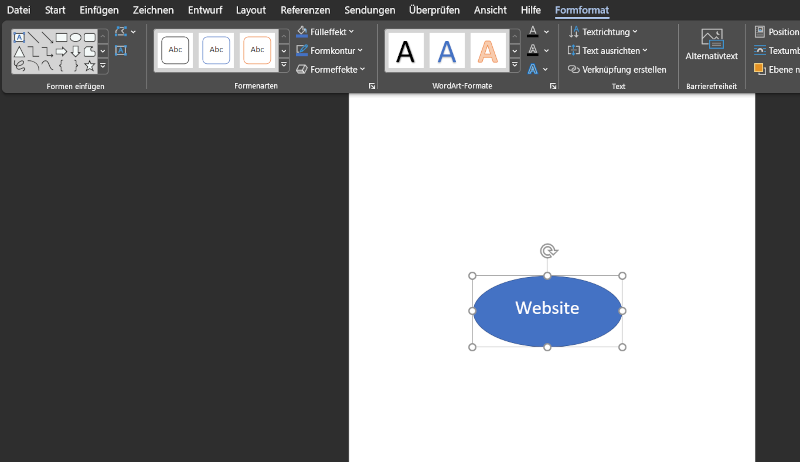Click the draw text box icon
800x462 pixels.
(x=121, y=50)
